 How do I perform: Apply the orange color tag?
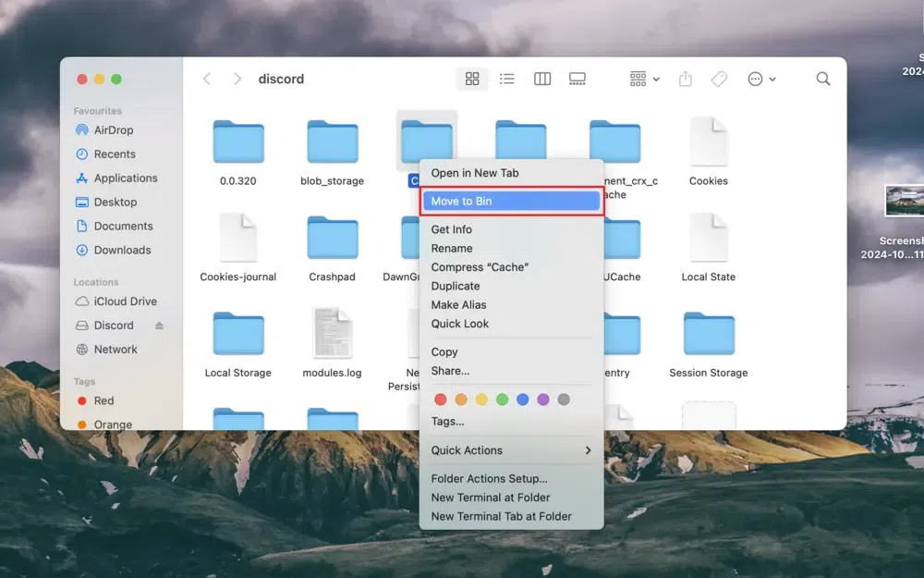pos(461,400)
